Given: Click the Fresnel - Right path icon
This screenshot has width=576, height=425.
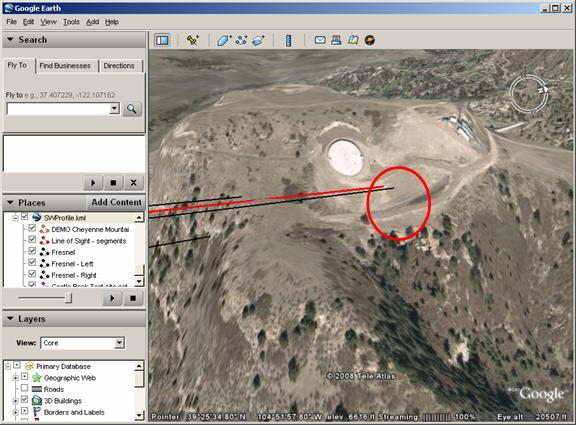Looking at the screenshot, I should pos(44,275).
